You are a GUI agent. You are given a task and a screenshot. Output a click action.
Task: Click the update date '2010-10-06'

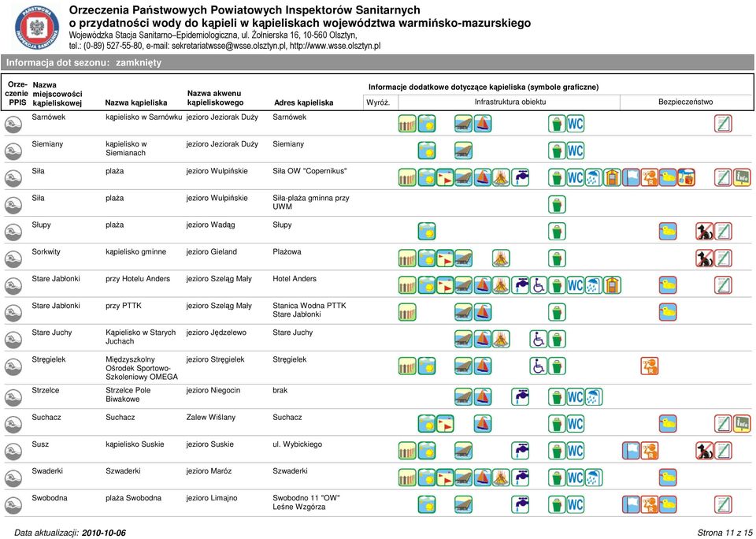104,533
